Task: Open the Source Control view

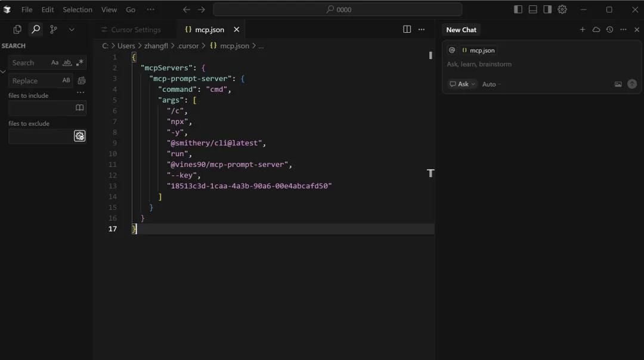Action: click(54, 29)
